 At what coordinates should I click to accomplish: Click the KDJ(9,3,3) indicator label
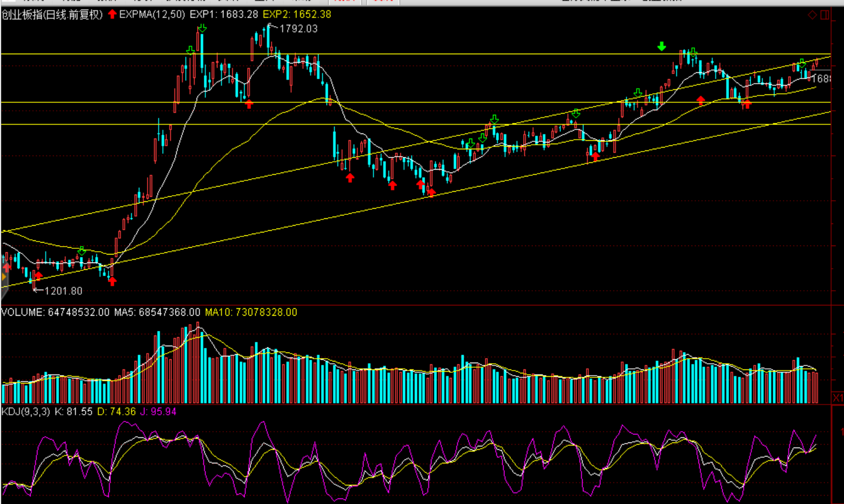point(25,411)
